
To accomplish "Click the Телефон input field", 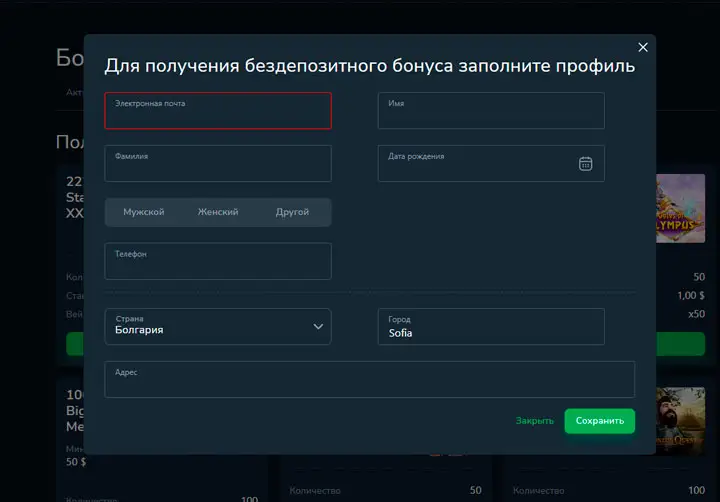I will 218,261.
